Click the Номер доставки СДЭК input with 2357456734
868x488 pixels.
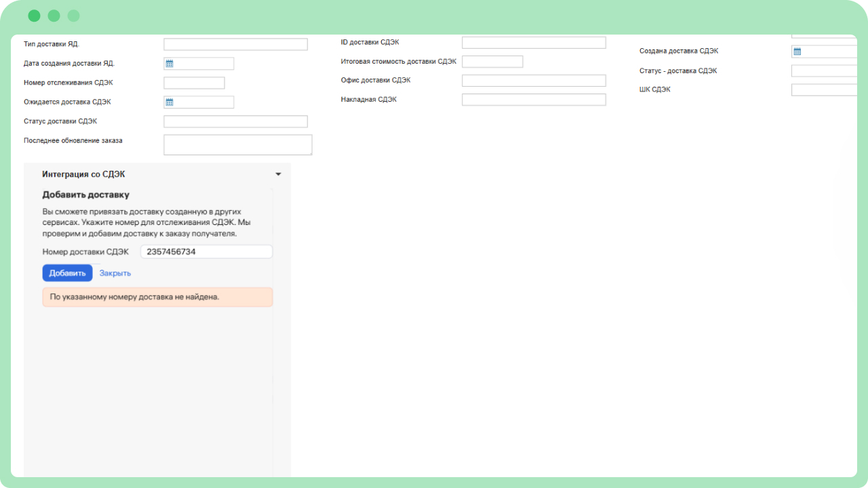pos(207,252)
